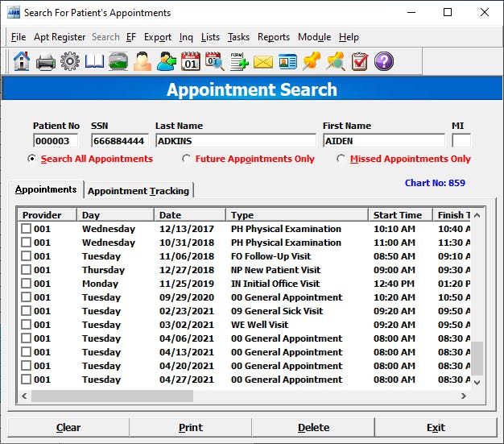The image size is (504, 444).
Task: Open the patient person icon
Action: coord(143,61)
